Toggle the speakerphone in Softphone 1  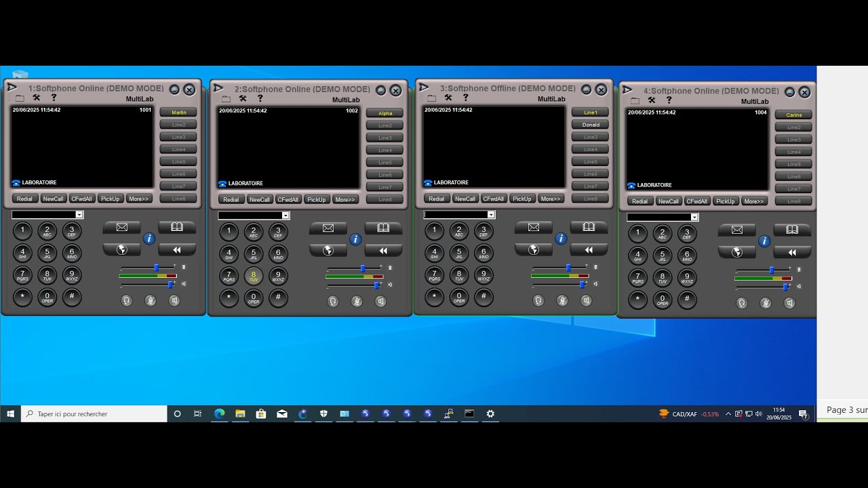point(174,300)
